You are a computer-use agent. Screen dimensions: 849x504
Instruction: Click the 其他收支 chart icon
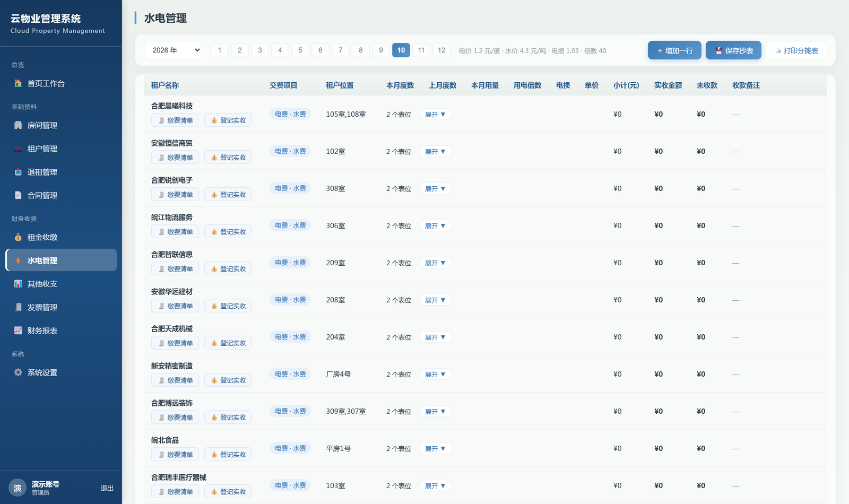[x=18, y=284]
